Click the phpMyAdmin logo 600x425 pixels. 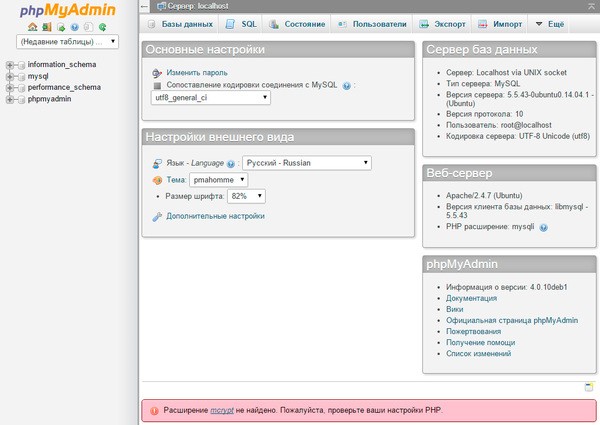tap(68, 10)
